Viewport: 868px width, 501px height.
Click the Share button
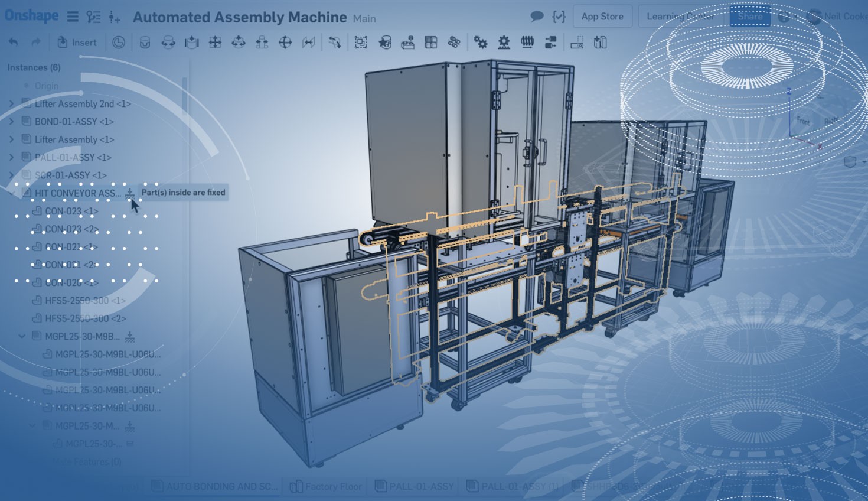[750, 17]
